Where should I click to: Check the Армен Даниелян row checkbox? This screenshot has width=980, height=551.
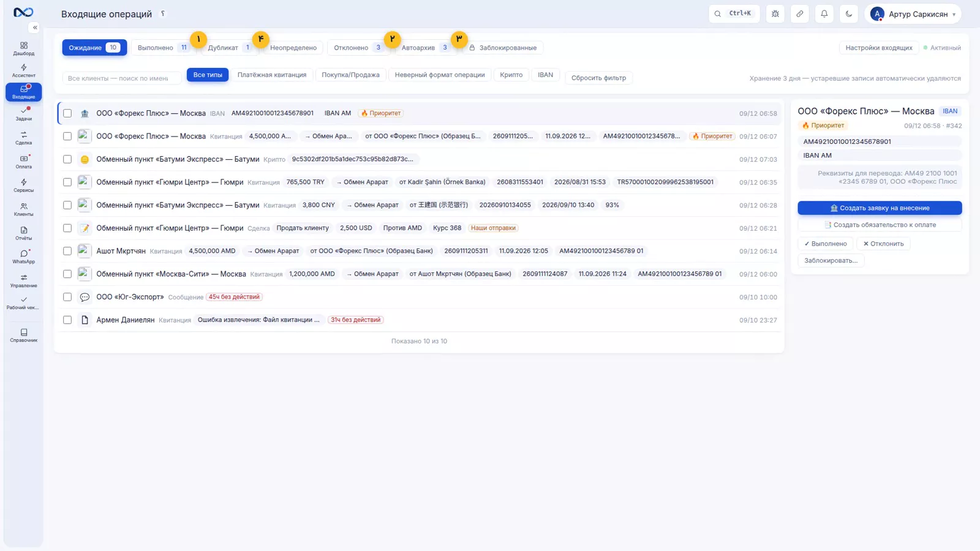point(67,320)
